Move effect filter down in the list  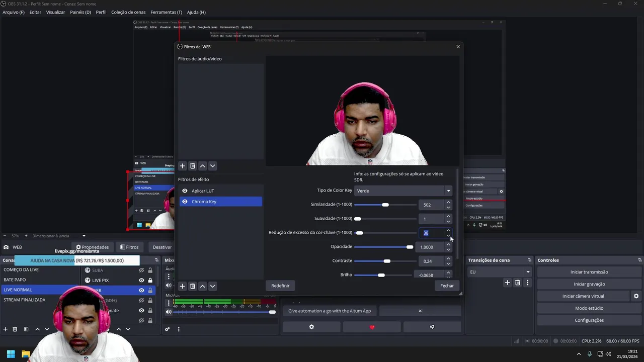pyautogui.click(x=212, y=286)
